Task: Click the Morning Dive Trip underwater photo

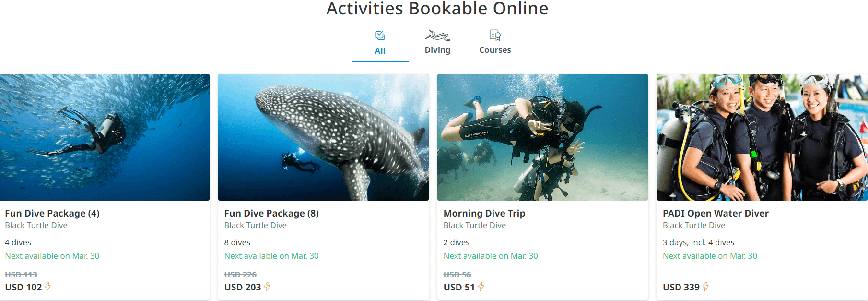Action: pos(542,137)
